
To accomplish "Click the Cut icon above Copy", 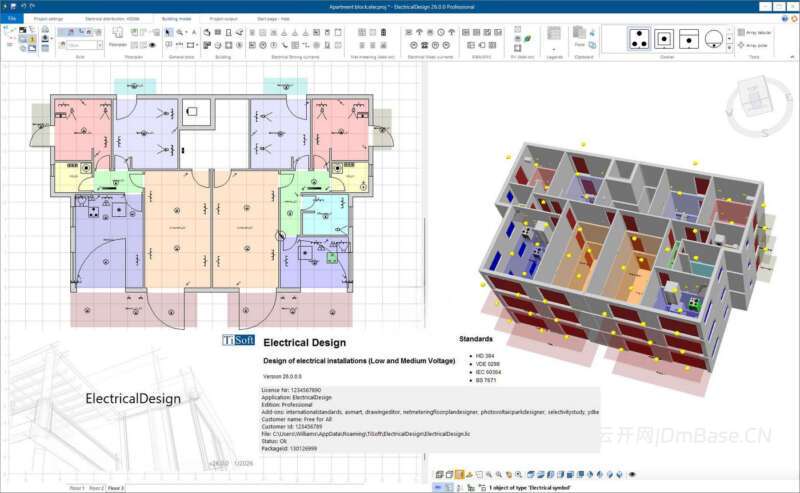I will [592, 33].
